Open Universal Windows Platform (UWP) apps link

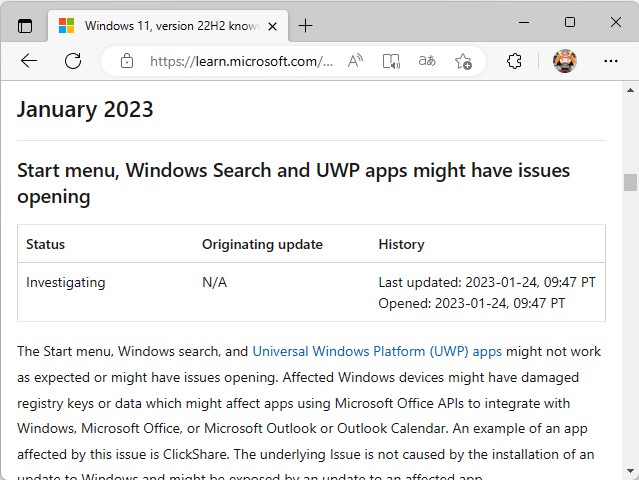[377, 352]
